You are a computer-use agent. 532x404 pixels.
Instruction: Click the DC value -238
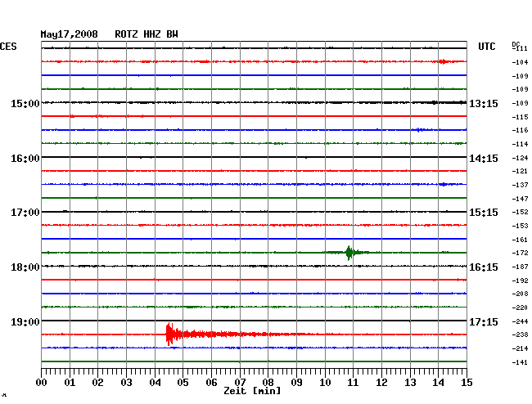pyautogui.click(x=520, y=334)
